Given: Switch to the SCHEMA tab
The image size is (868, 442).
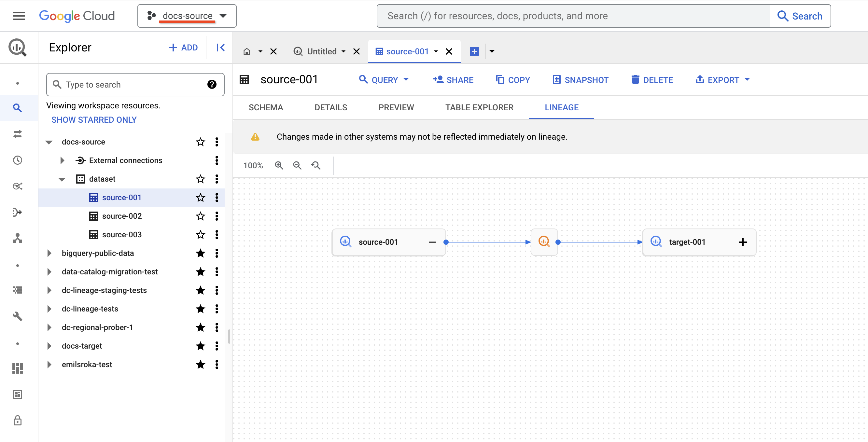Looking at the screenshot, I should (266, 107).
